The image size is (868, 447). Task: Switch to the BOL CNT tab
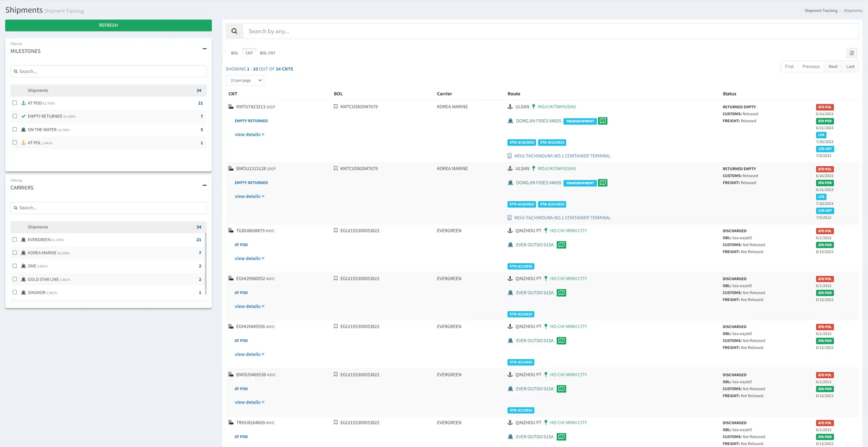click(267, 53)
